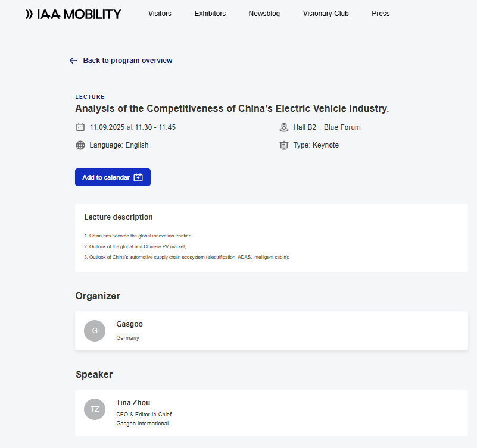This screenshot has width=477, height=448.
Task: Open the Visitors menu
Action: click(160, 13)
